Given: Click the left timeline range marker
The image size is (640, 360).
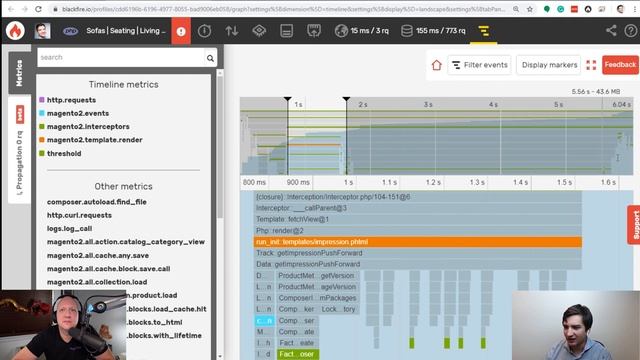Looking at the screenshot, I should tap(287, 99).
